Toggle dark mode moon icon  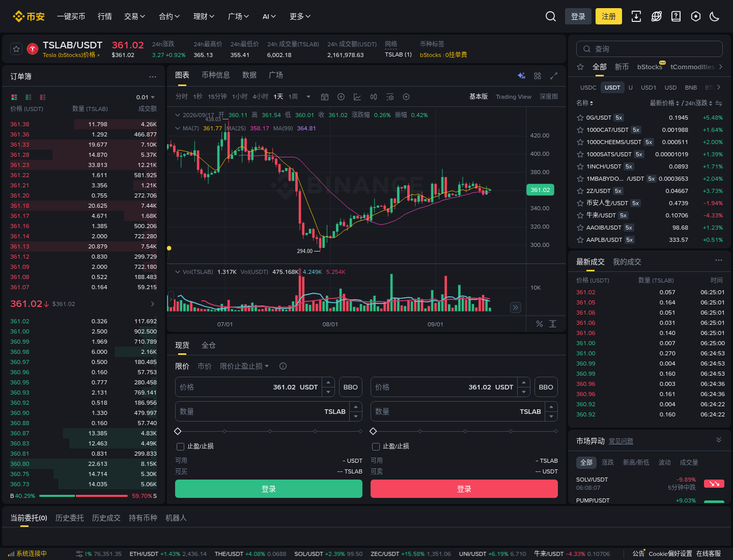[x=715, y=16]
